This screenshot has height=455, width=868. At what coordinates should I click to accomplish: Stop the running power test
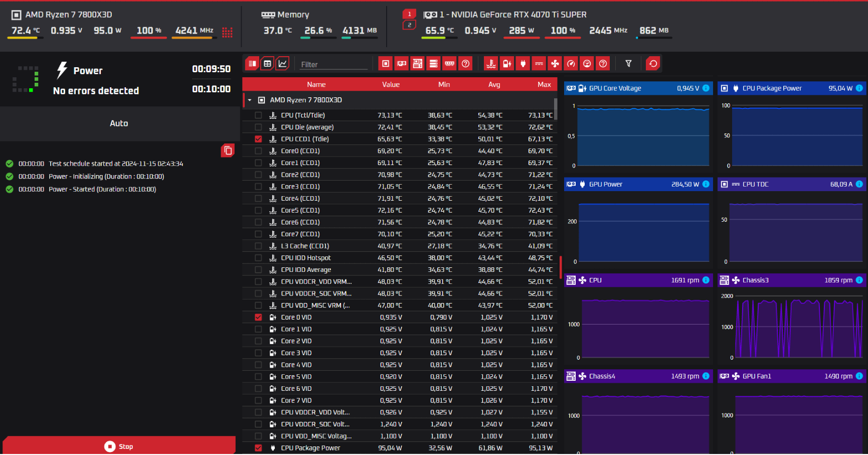tap(119, 446)
